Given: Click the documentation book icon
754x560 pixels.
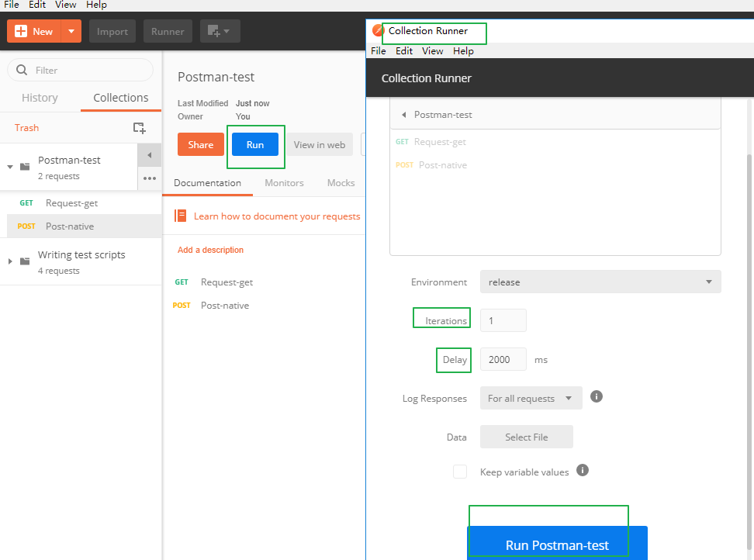Looking at the screenshot, I should coord(180,216).
